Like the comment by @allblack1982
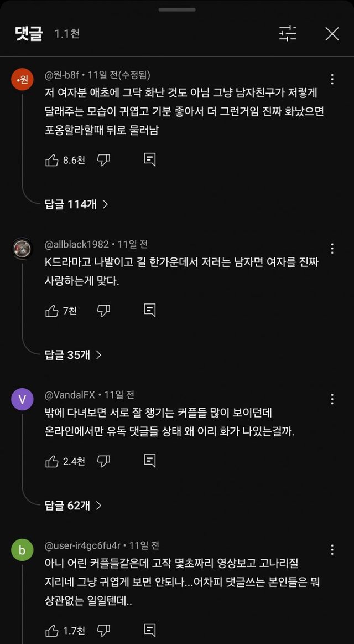 [x=52, y=311]
